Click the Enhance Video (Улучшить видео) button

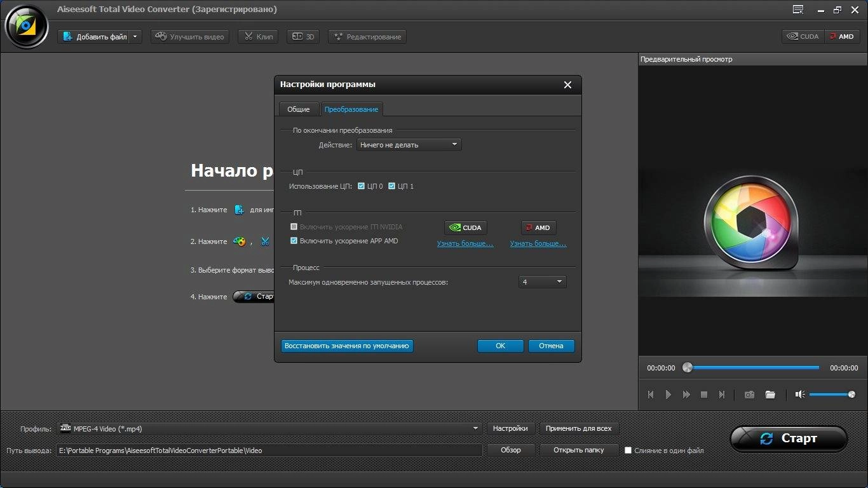(190, 37)
